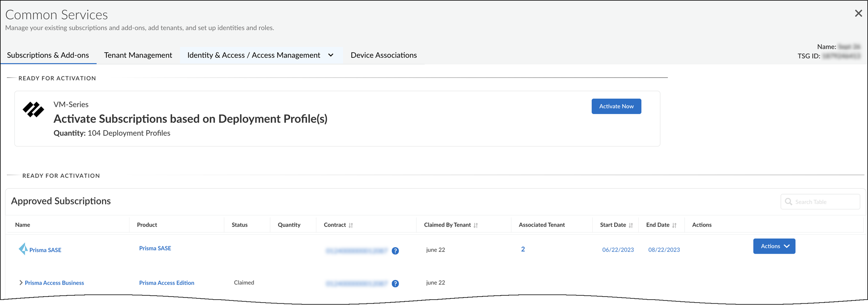This screenshot has height=305, width=868.
Task: Open the Actions dropdown for Prisma SASE
Action: pyautogui.click(x=774, y=246)
